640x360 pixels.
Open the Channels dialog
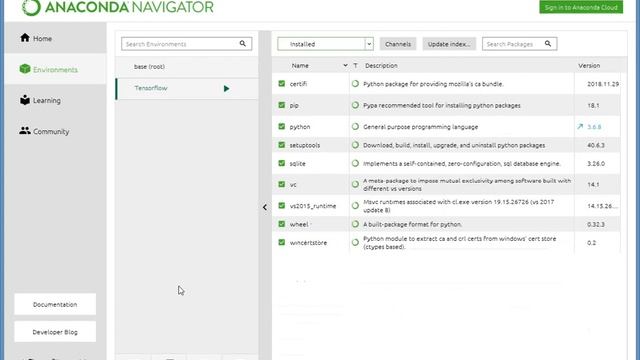(x=398, y=44)
